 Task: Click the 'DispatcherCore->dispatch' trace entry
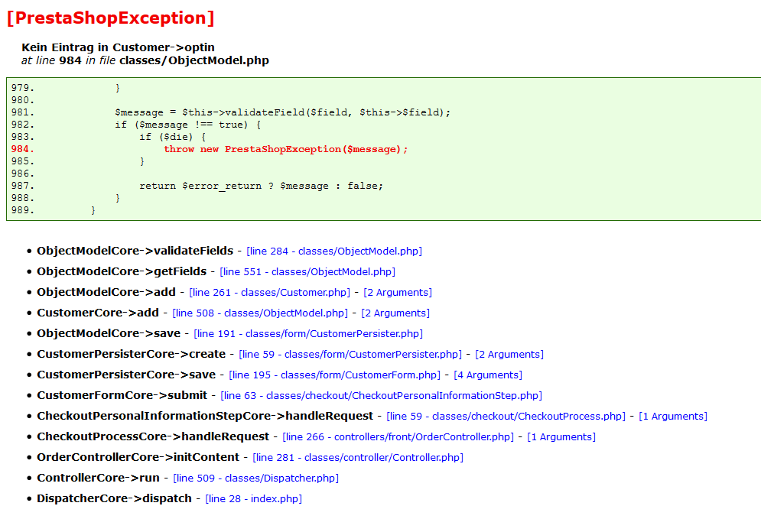[114, 498]
